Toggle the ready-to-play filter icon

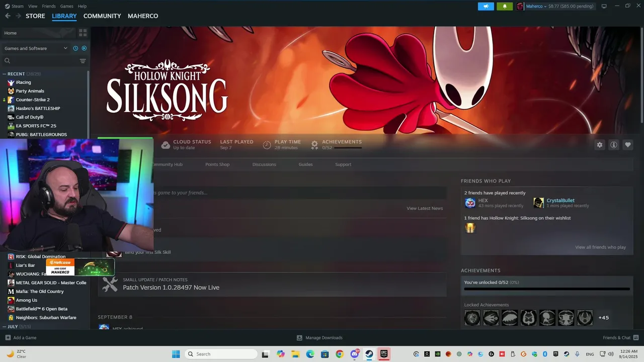click(x=84, y=48)
